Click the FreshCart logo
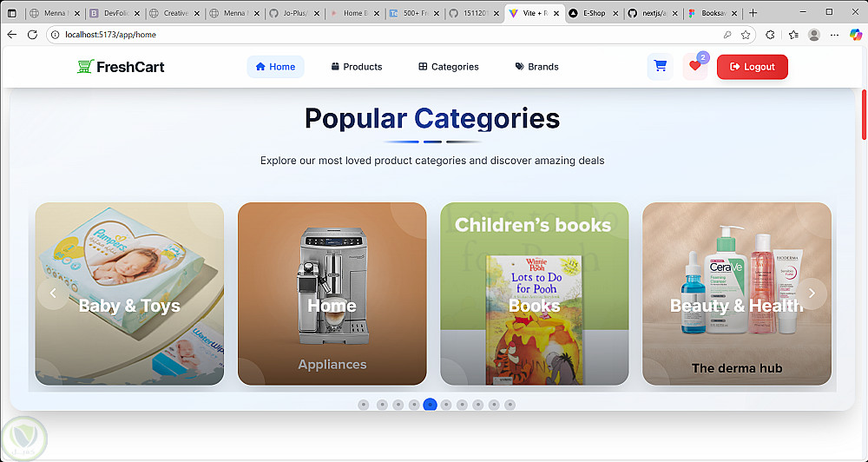 [121, 67]
